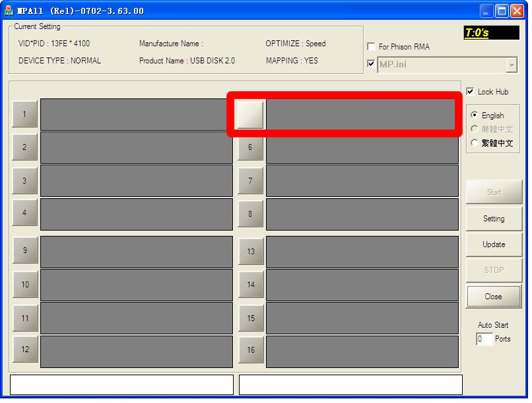This screenshot has width=532, height=403.
Task: Choose the 繁體中文 language option
Action: [x=474, y=143]
